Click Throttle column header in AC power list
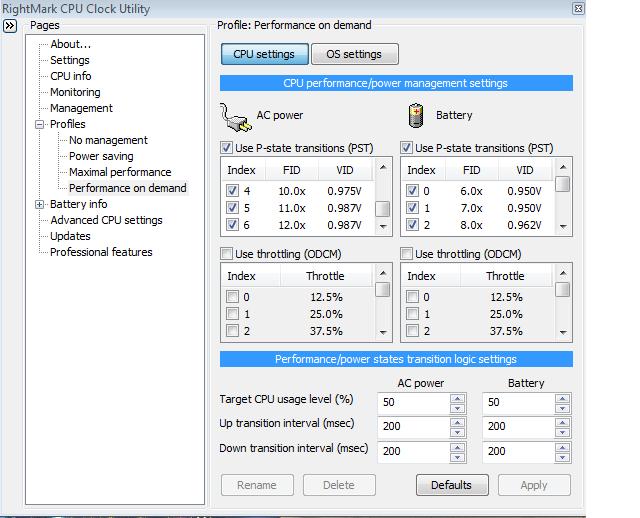 [326, 276]
